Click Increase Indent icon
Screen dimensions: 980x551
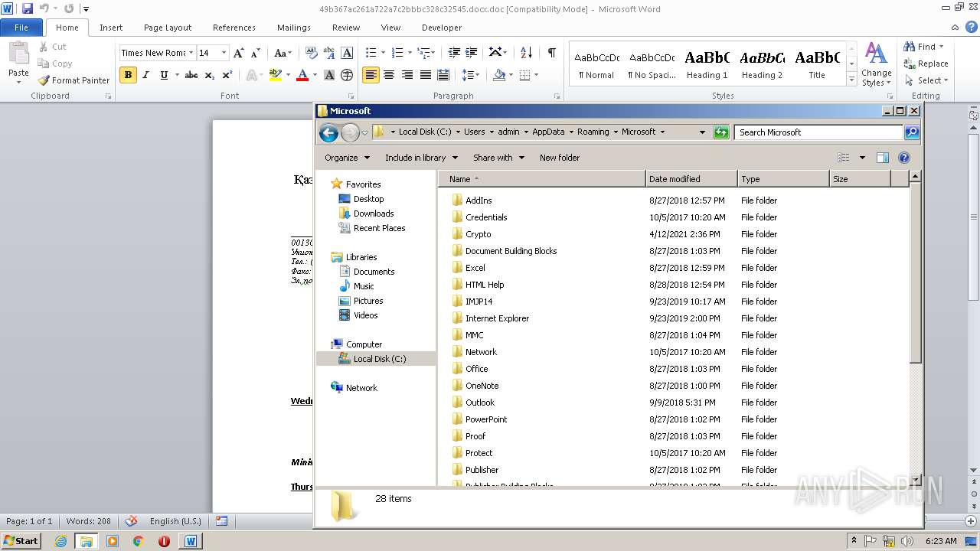click(472, 53)
